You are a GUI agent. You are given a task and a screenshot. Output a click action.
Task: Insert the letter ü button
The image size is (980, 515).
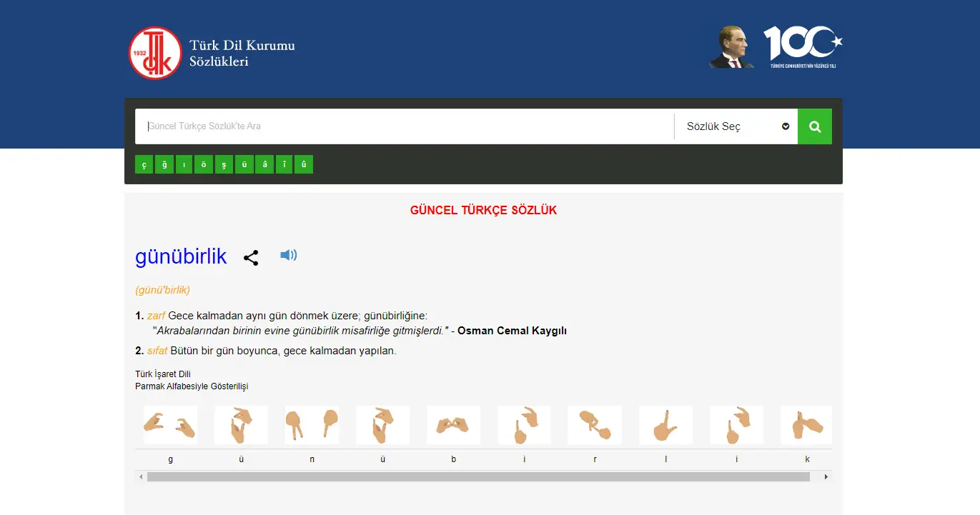click(244, 165)
